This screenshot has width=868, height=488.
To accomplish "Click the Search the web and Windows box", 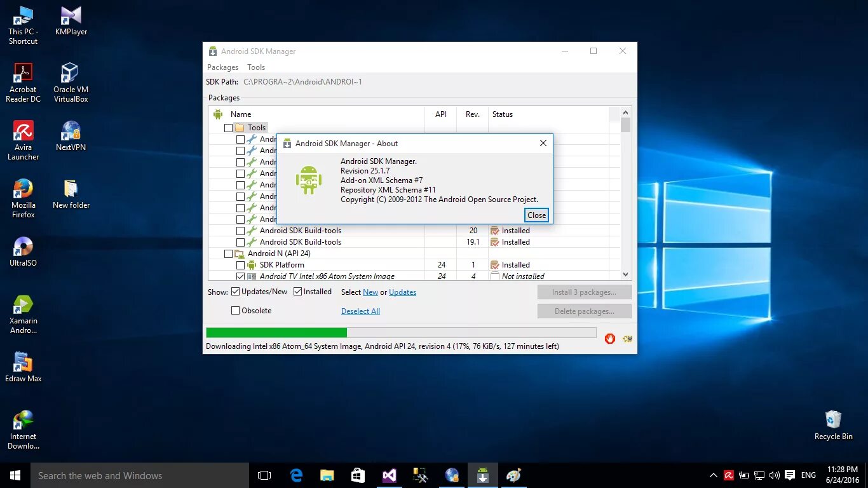I will point(140,475).
